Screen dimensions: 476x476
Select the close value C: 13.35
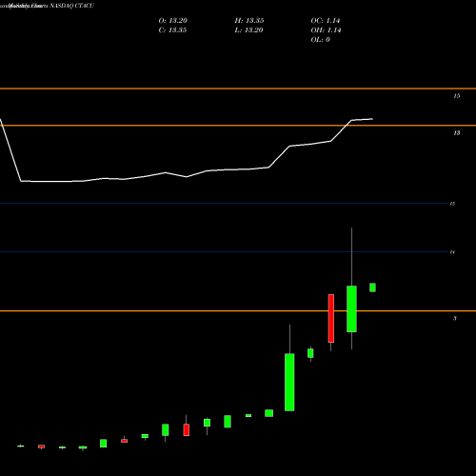coord(172,30)
